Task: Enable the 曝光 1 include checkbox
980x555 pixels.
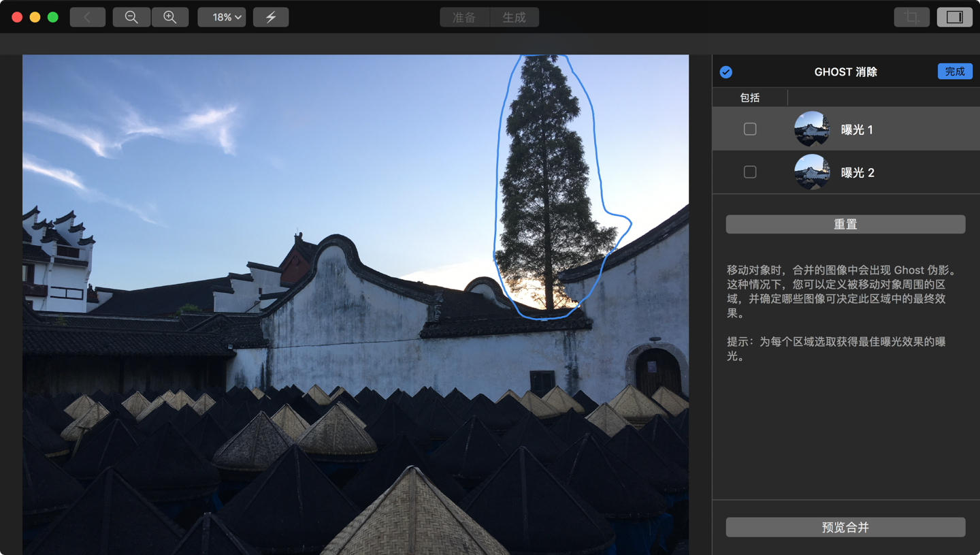Action: click(x=750, y=129)
